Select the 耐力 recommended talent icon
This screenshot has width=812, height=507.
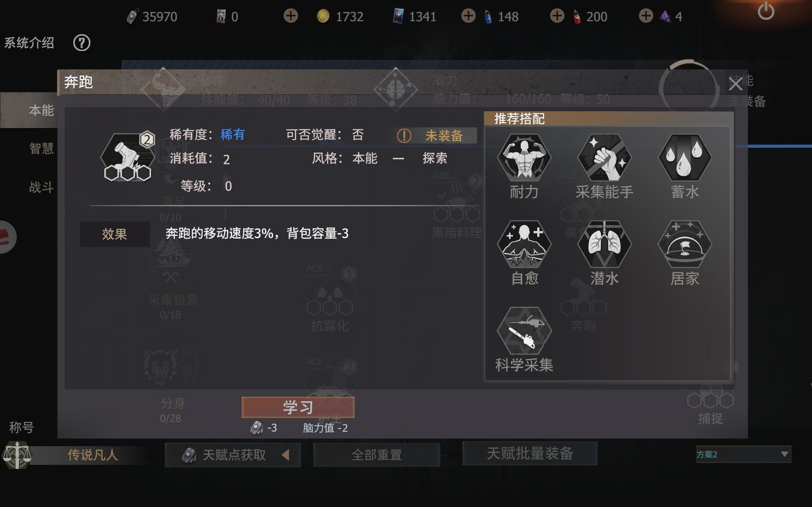coord(524,157)
